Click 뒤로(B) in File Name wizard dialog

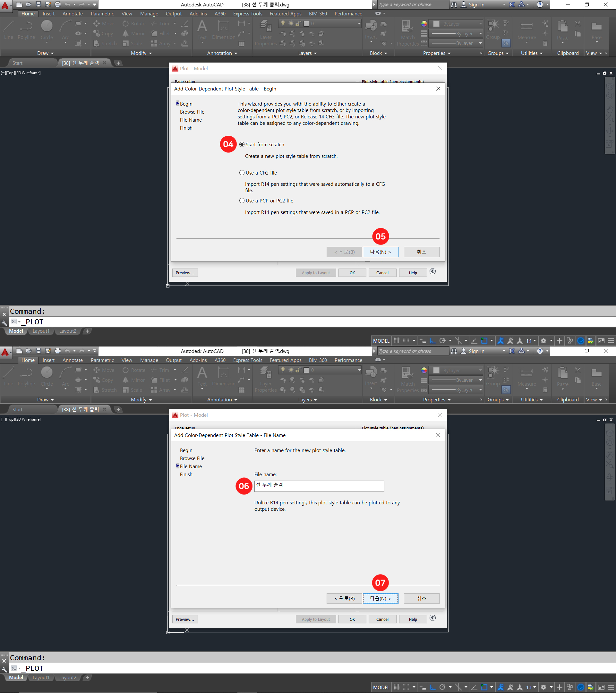[344, 598]
